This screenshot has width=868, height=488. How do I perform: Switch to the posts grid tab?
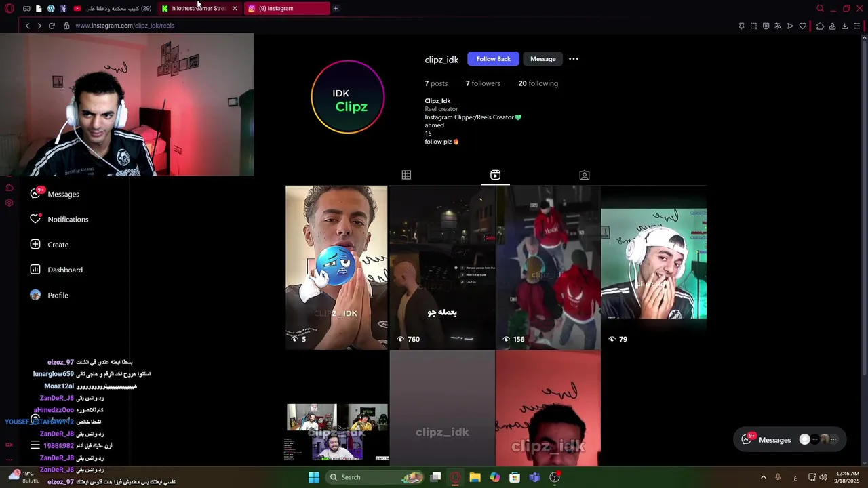[406, 175]
